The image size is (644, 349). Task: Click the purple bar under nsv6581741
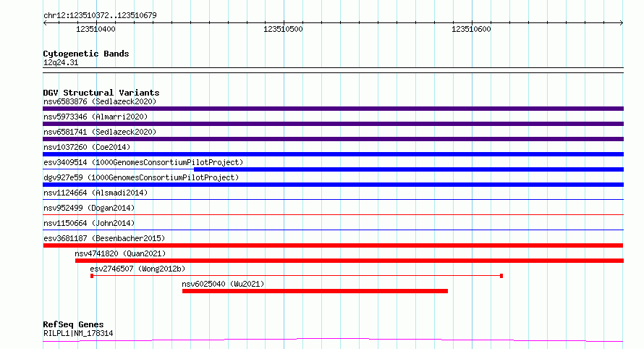point(333,139)
